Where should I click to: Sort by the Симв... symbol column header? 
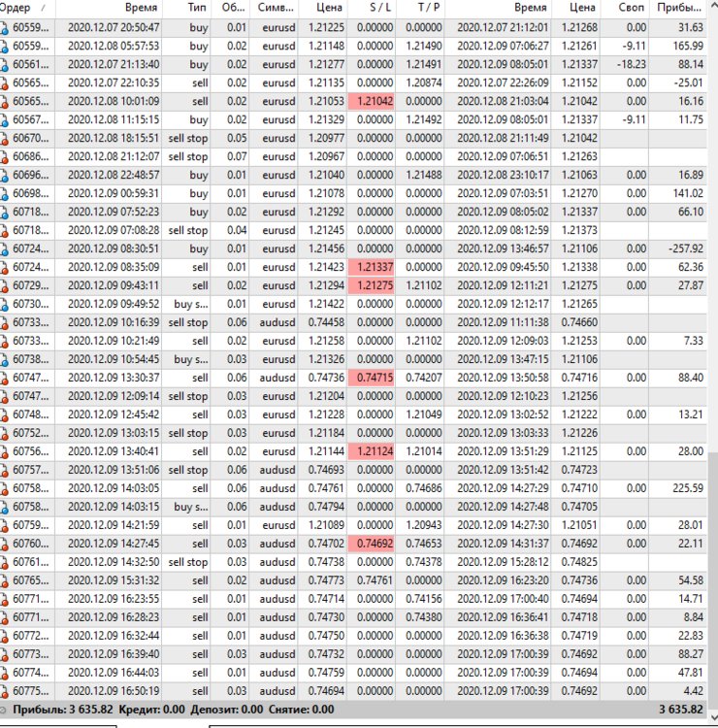(x=274, y=8)
